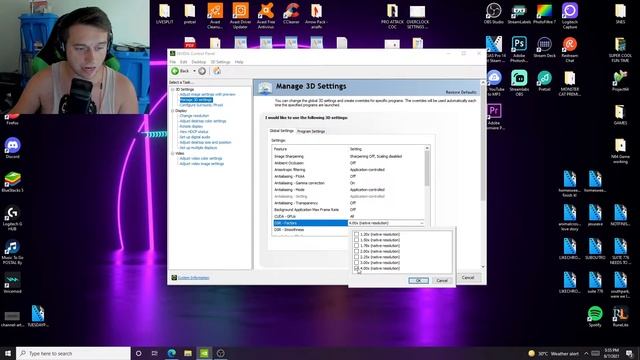Open StreamLabels desktop icon
The image size is (640, 360).
coord(519,14)
